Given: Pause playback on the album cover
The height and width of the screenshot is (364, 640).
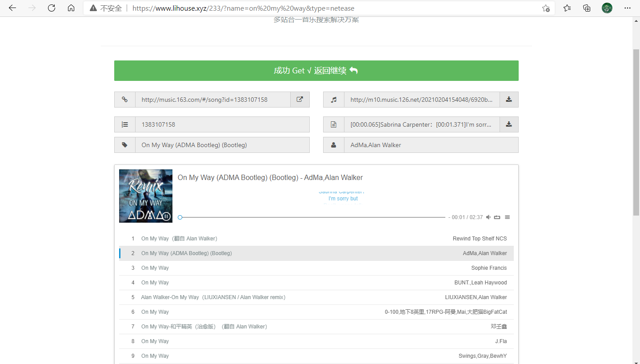Looking at the screenshot, I should (166, 216).
